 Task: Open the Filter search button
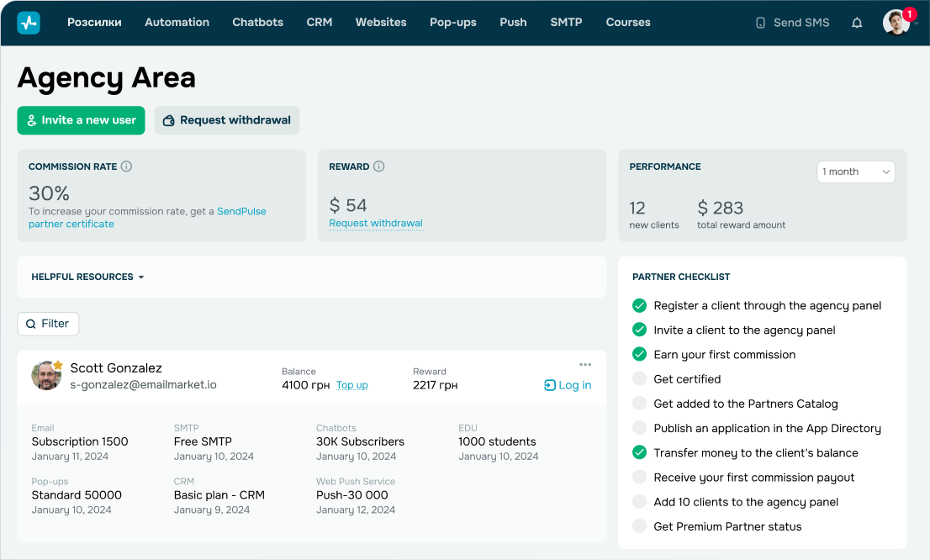[48, 324]
